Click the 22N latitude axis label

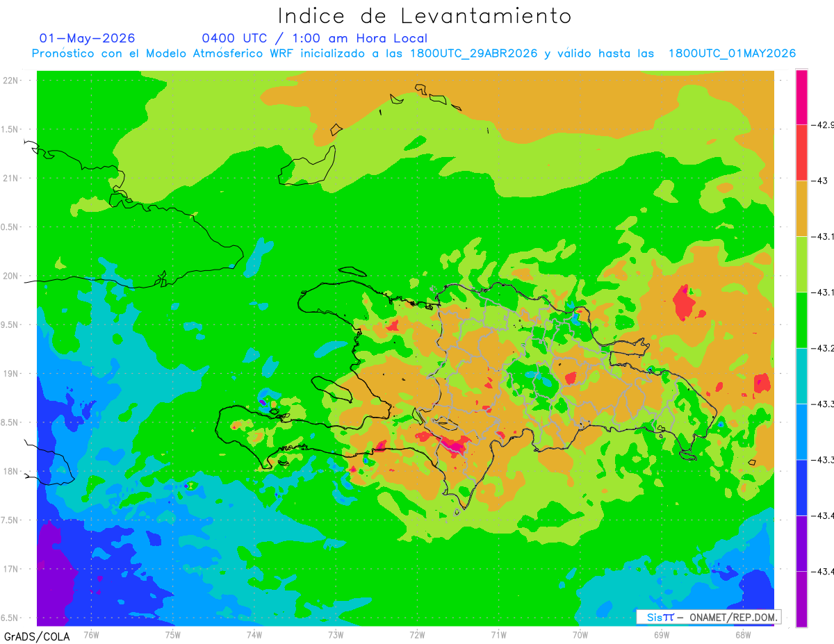point(11,81)
